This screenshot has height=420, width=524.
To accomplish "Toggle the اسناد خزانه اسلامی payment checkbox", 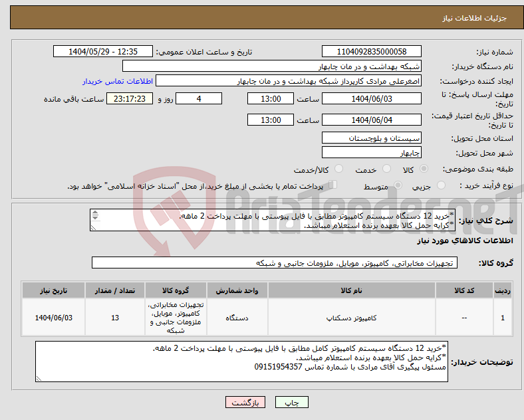I will coord(333,185).
